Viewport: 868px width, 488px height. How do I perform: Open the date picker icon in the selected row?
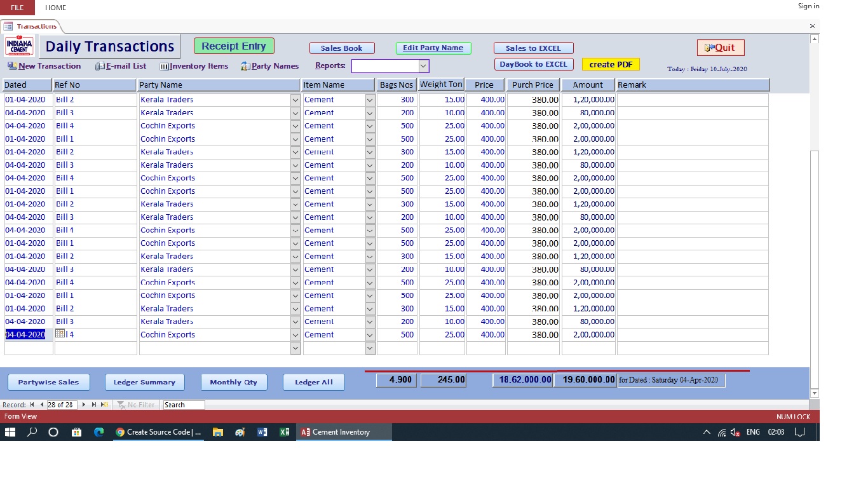60,334
